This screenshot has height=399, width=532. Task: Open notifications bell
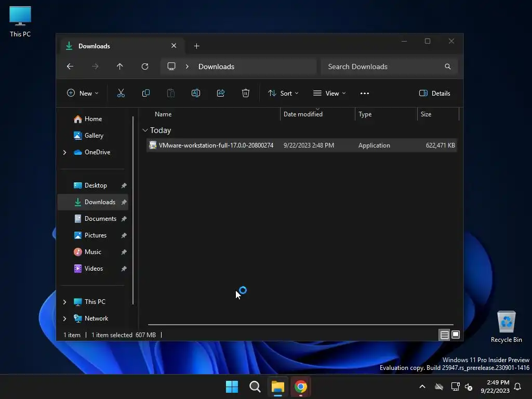(x=518, y=387)
